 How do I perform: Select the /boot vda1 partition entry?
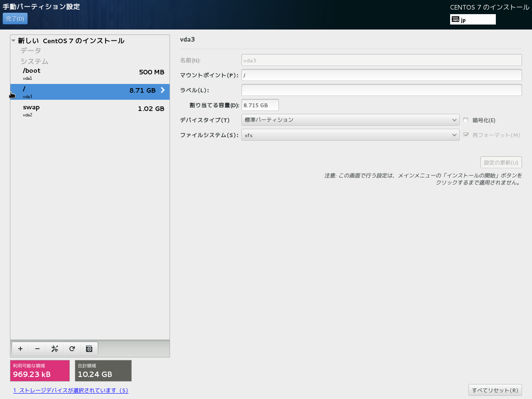tap(90, 74)
